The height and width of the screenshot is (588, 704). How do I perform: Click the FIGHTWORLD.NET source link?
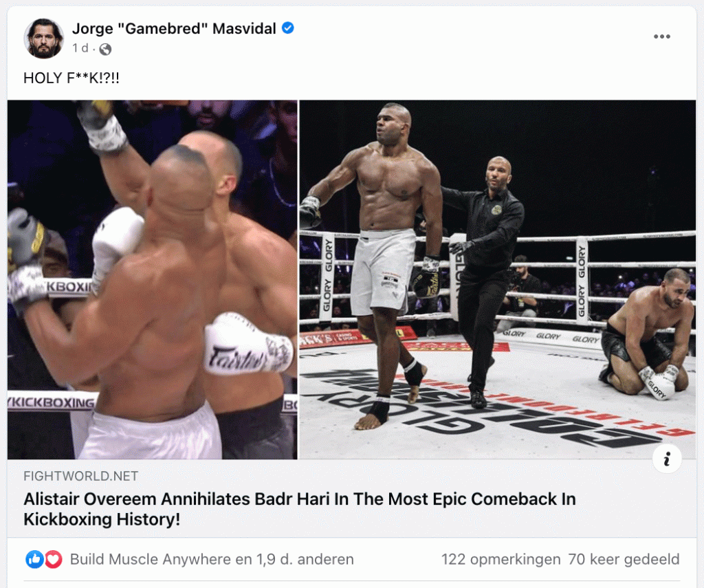(x=81, y=476)
